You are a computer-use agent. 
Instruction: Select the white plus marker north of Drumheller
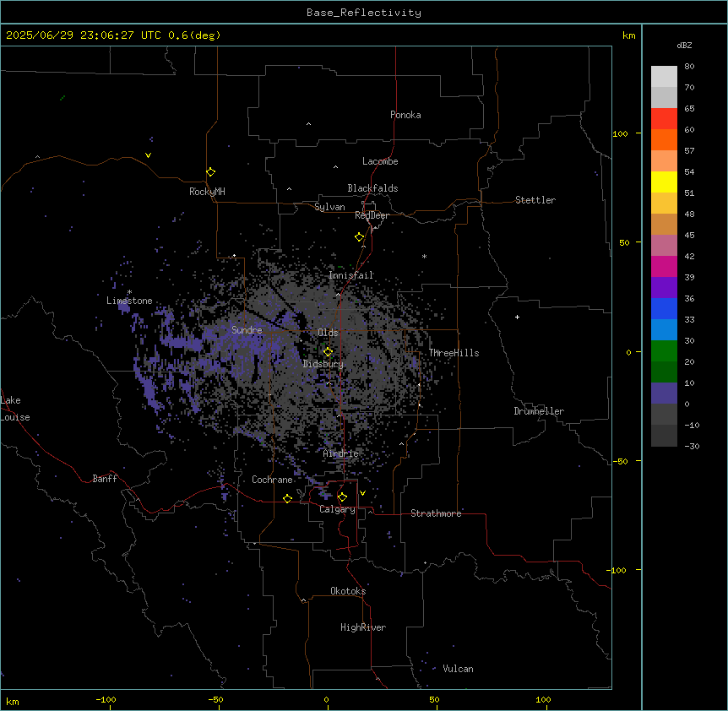(517, 317)
